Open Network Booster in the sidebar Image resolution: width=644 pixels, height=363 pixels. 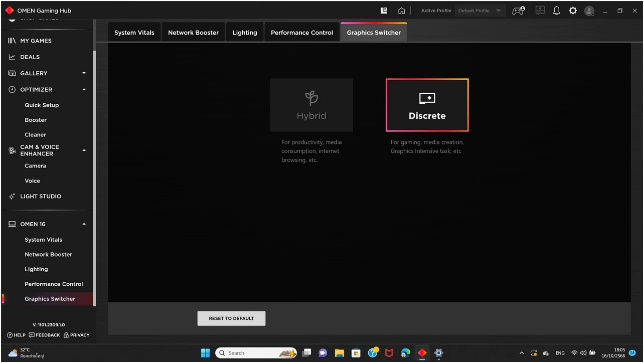[x=48, y=254]
